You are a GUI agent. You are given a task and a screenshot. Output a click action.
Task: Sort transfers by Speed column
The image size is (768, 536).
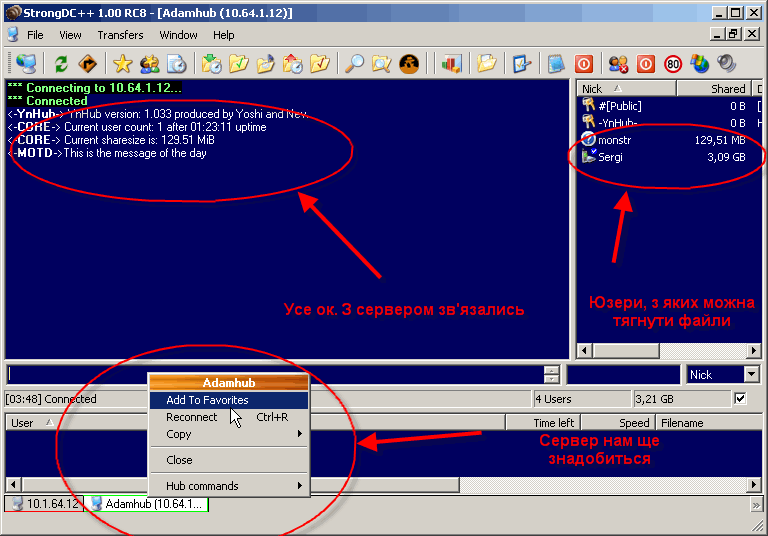pos(617,423)
